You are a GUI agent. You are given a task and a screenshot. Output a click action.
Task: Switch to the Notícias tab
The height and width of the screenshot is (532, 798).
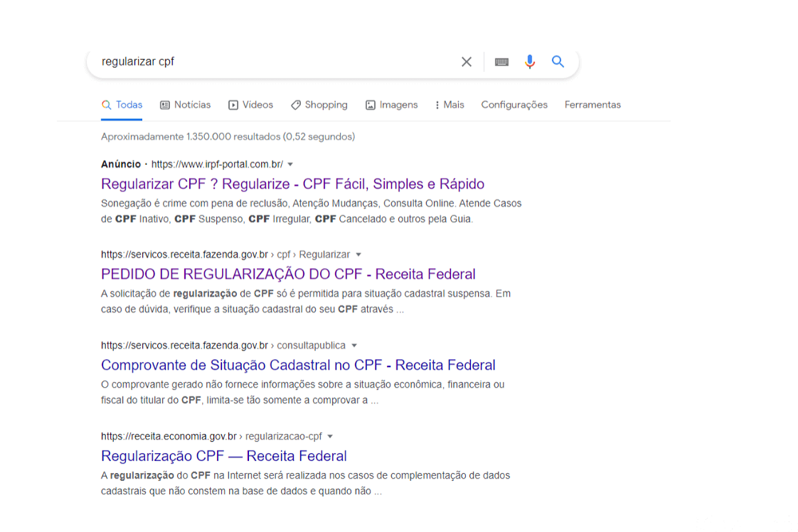pos(185,104)
